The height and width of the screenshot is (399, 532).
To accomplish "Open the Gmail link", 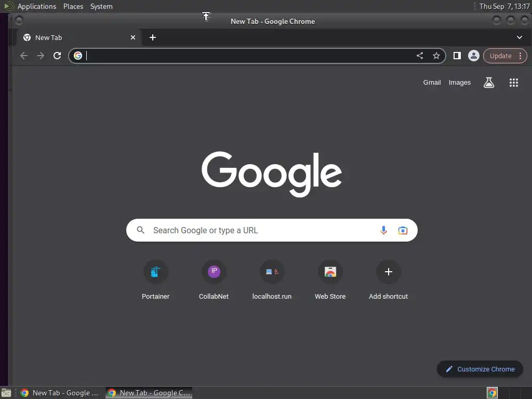I will 432,83.
